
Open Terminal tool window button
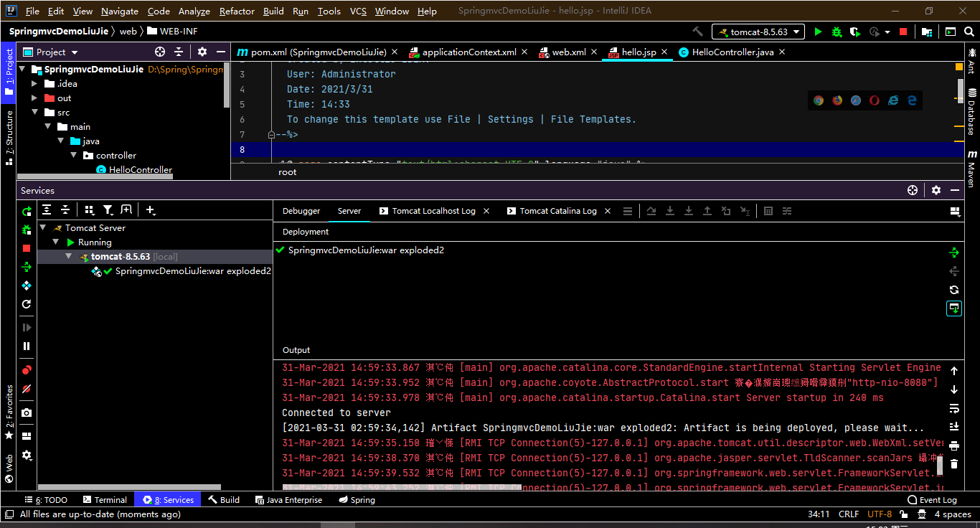pos(105,500)
